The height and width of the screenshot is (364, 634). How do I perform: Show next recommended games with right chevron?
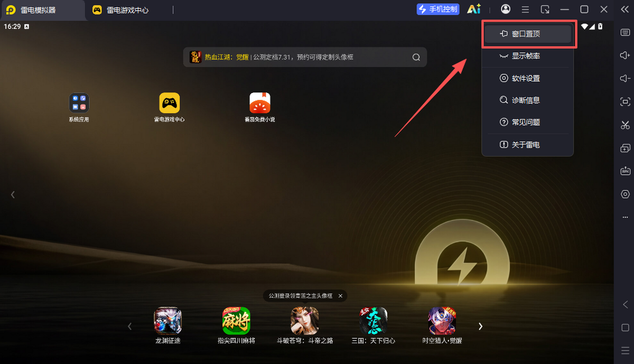[x=480, y=326]
